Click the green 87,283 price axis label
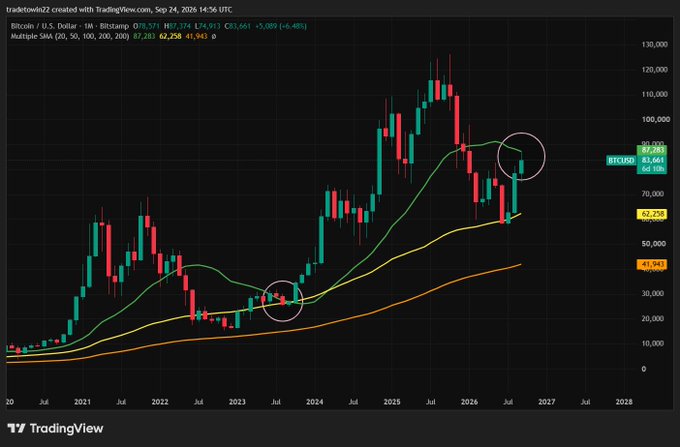Viewport: 680px width, 447px height. pos(652,150)
